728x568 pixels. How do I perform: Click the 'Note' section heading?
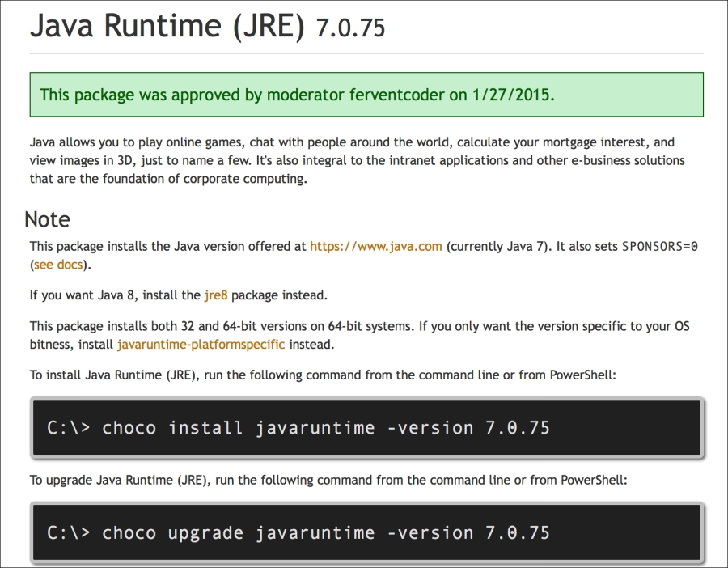47,218
